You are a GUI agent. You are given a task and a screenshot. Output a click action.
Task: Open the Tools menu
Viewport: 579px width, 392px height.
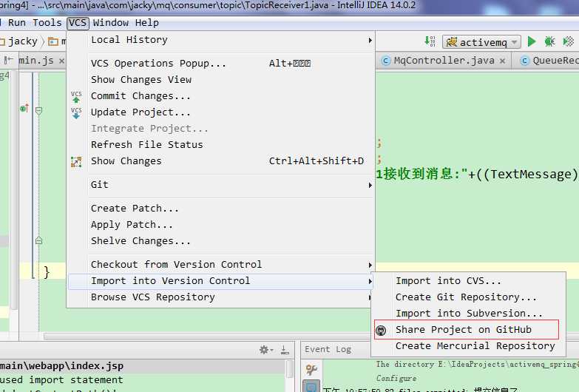pos(47,23)
